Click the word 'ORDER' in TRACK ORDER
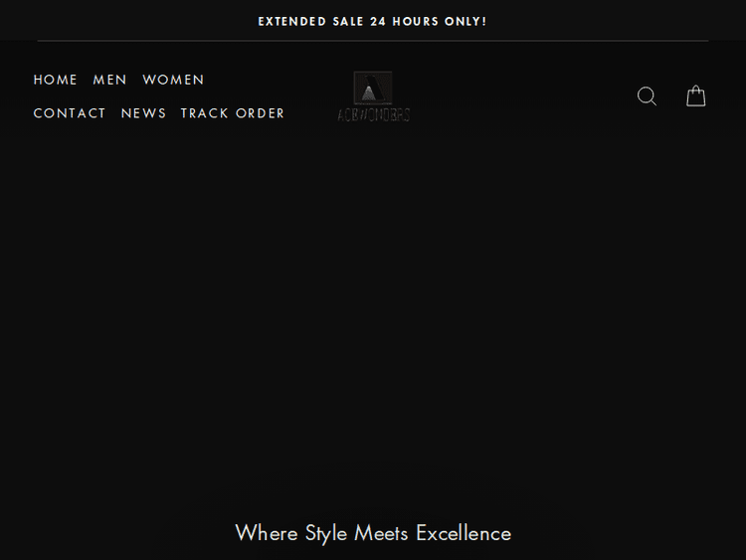The height and width of the screenshot is (560, 746). pyautogui.click(x=261, y=113)
